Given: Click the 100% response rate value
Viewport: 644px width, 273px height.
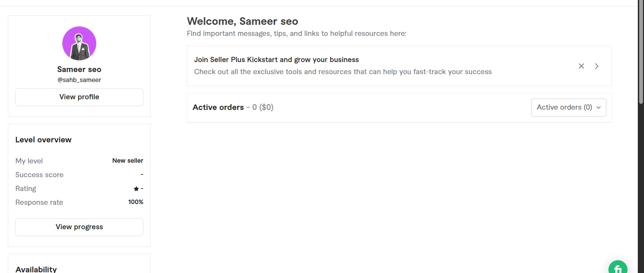Looking at the screenshot, I should 135,202.
